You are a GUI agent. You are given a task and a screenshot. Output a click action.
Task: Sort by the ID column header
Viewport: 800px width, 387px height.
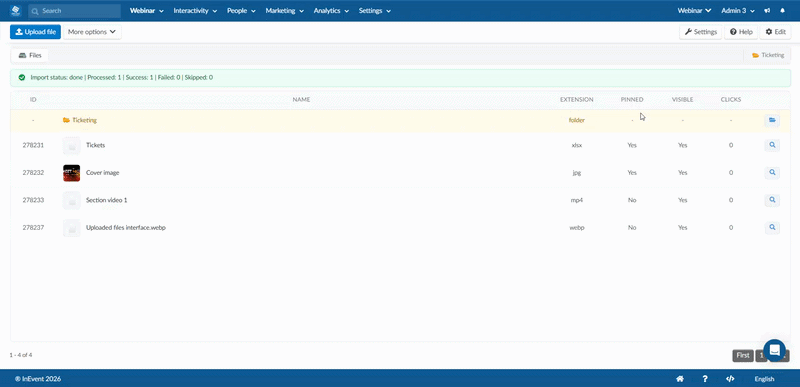33,99
